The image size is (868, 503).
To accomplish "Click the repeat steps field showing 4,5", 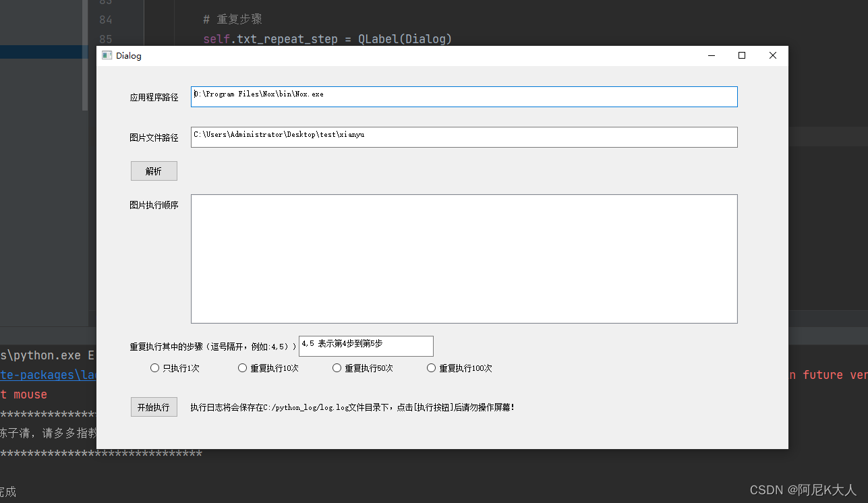I will [x=366, y=346].
